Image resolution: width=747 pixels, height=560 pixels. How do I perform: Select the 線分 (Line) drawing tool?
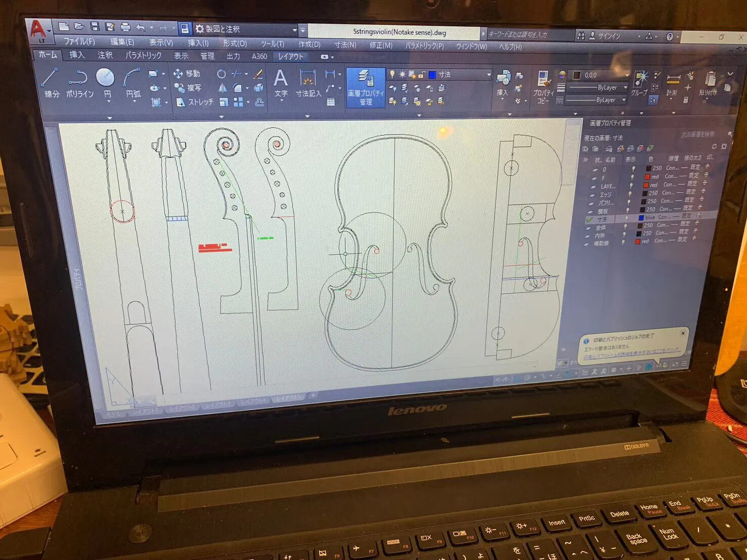point(50,81)
